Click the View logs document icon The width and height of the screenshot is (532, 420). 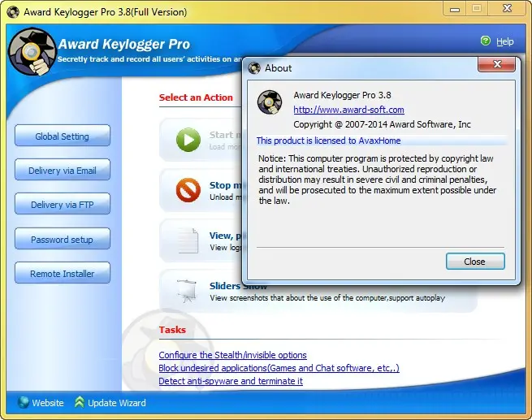pos(188,241)
